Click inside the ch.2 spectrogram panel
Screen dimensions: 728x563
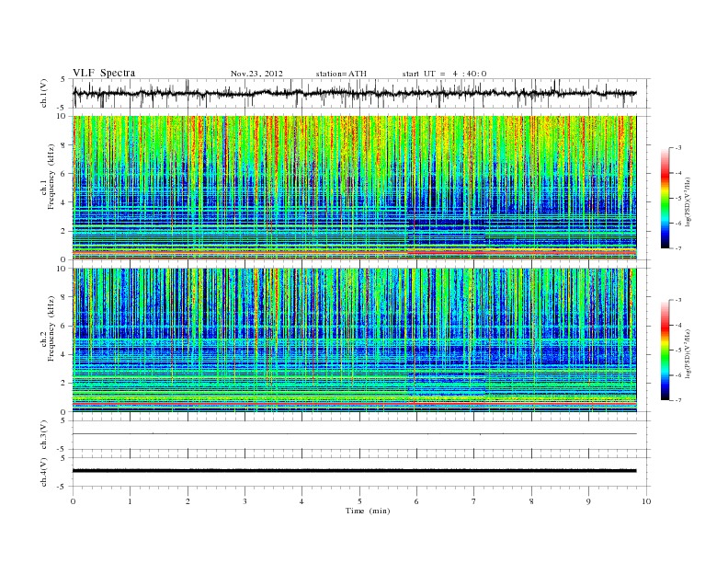[x=354, y=340]
